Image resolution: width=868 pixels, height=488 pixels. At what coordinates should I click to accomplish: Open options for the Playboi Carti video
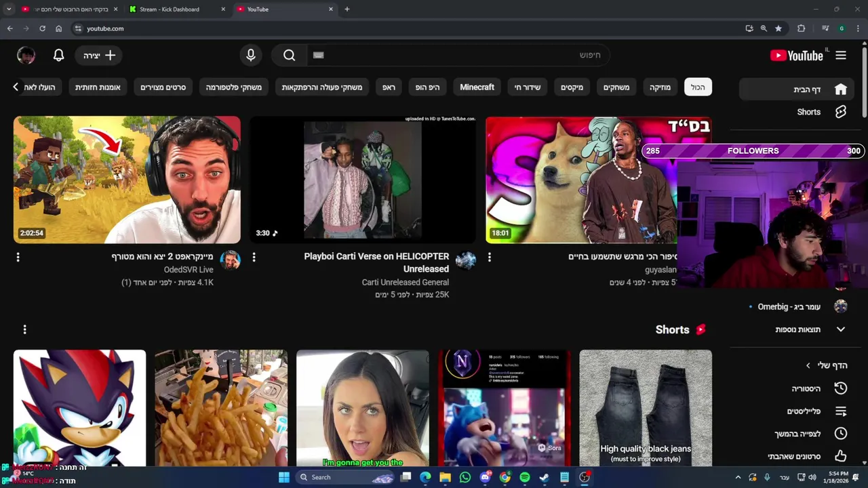(254, 258)
